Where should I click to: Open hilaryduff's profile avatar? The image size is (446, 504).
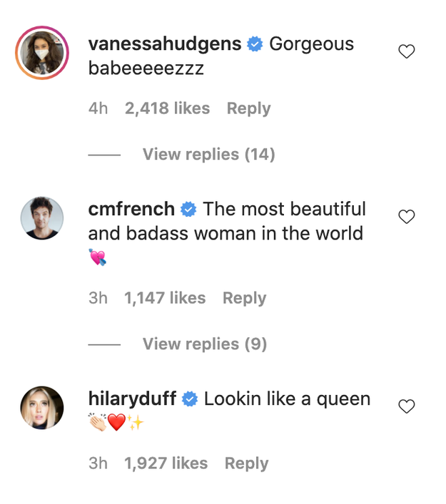[x=42, y=408]
